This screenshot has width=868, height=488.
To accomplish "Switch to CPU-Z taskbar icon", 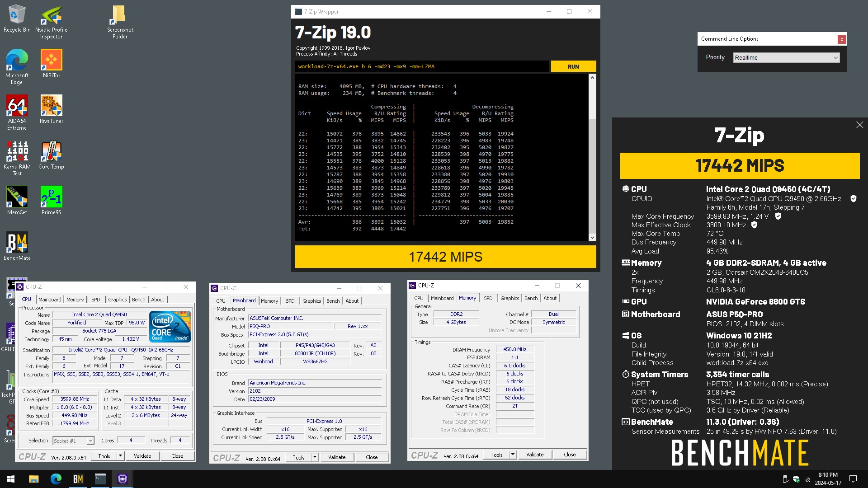I will pos(122,479).
